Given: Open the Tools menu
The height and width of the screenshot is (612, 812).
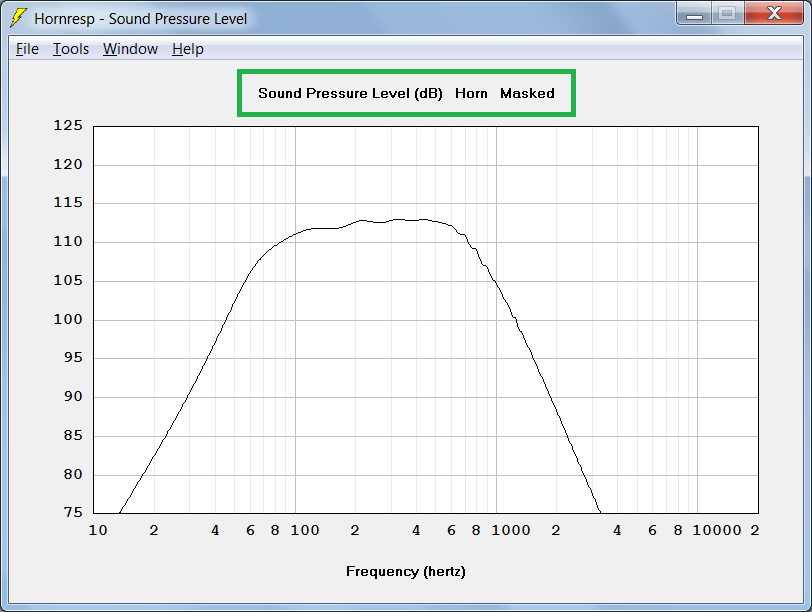Looking at the screenshot, I should point(71,49).
